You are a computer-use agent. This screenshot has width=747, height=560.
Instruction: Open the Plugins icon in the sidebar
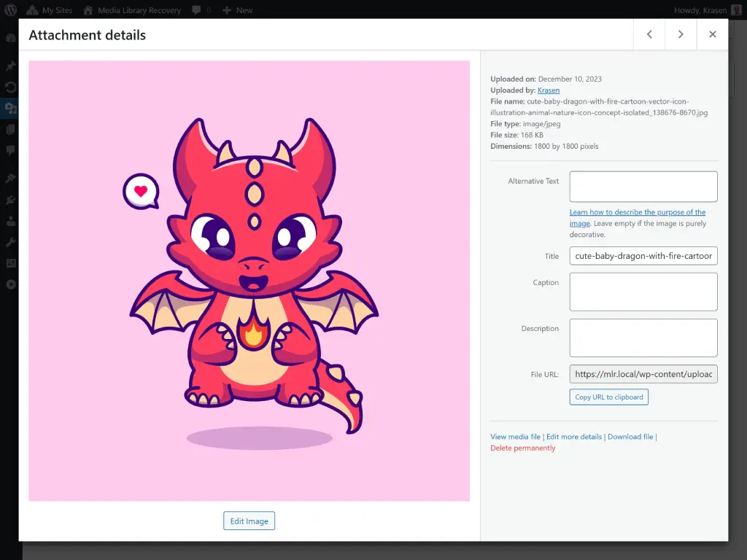point(10,200)
